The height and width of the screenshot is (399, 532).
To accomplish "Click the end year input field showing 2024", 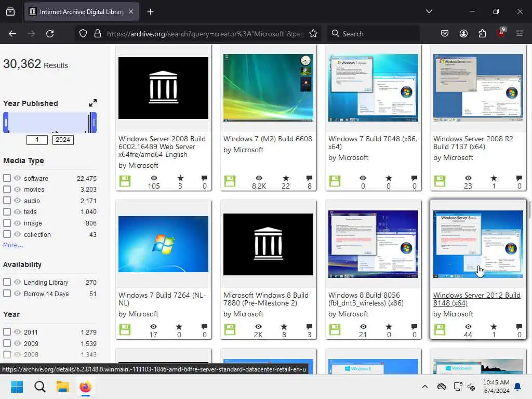I will pyautogui.click(x=63, y=140).
